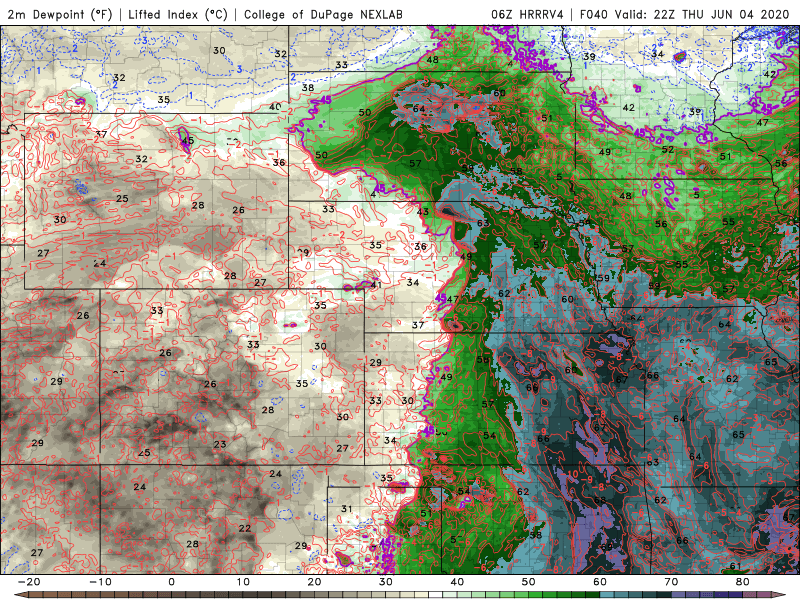Click the dewpoint value 61 on the map
This screenshot has height=600, width=800.
[735, 566]
